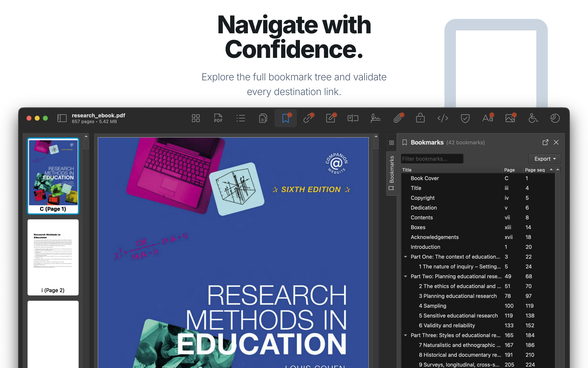Click thumbnail panel scroll up arrow
The width and height of the screenshot is (588, 368).
point(86,136)
